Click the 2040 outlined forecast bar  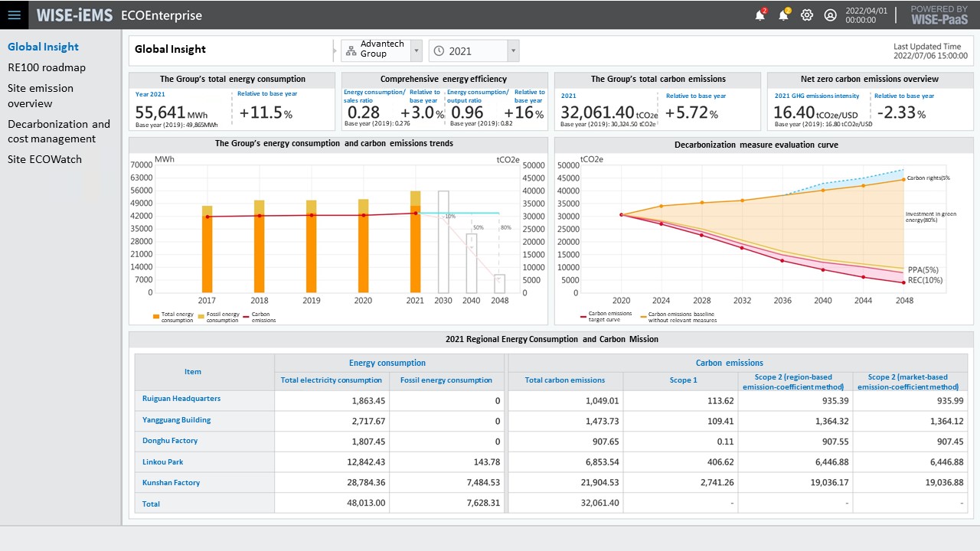[472, 263]
